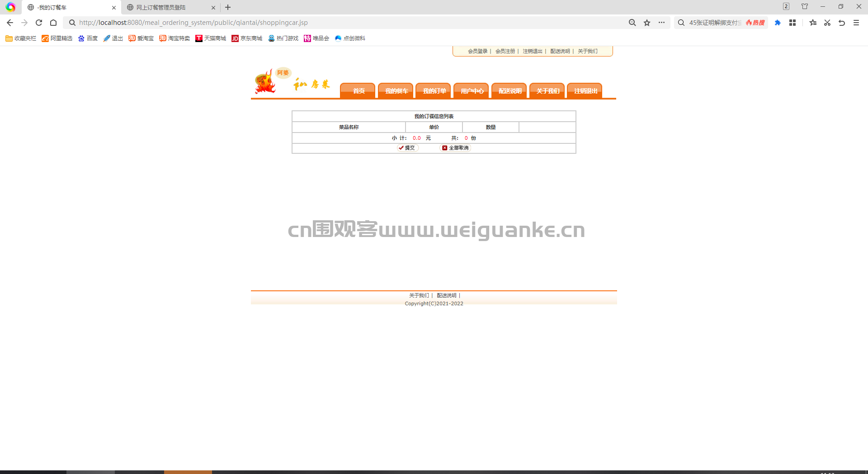Close the 网上订餐管理员登陆 tab
868x474 pixels.
[213, 8]
